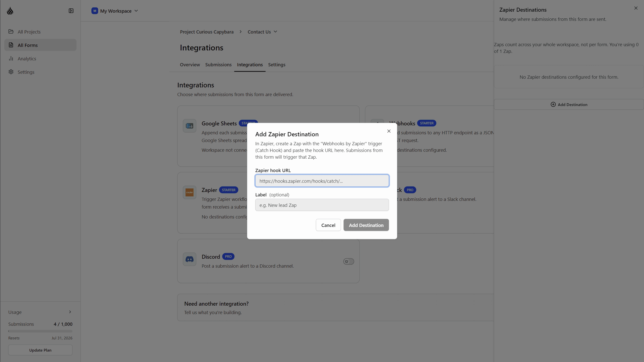
Task: Click the Zapier Destinations panel heading
Action: click(x=523, y=10)
